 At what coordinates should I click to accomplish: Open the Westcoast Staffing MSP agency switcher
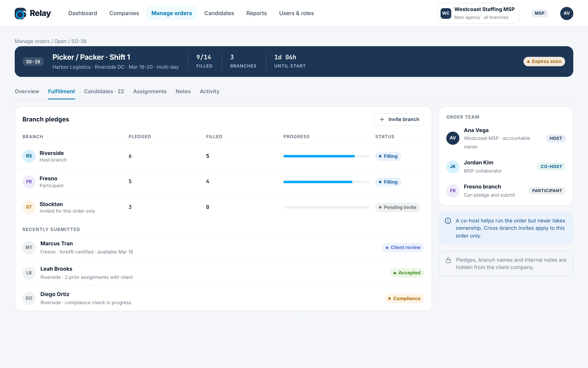[x=478, y=13]
